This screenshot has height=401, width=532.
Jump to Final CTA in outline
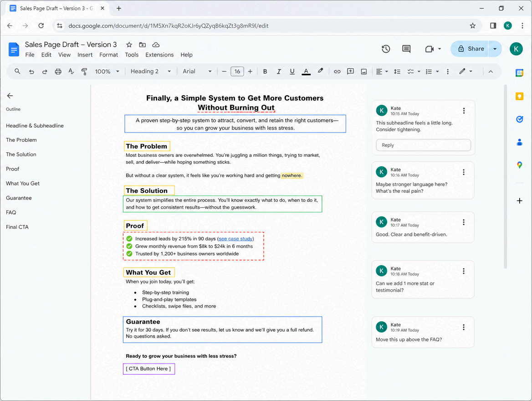[x=17, y=227]
